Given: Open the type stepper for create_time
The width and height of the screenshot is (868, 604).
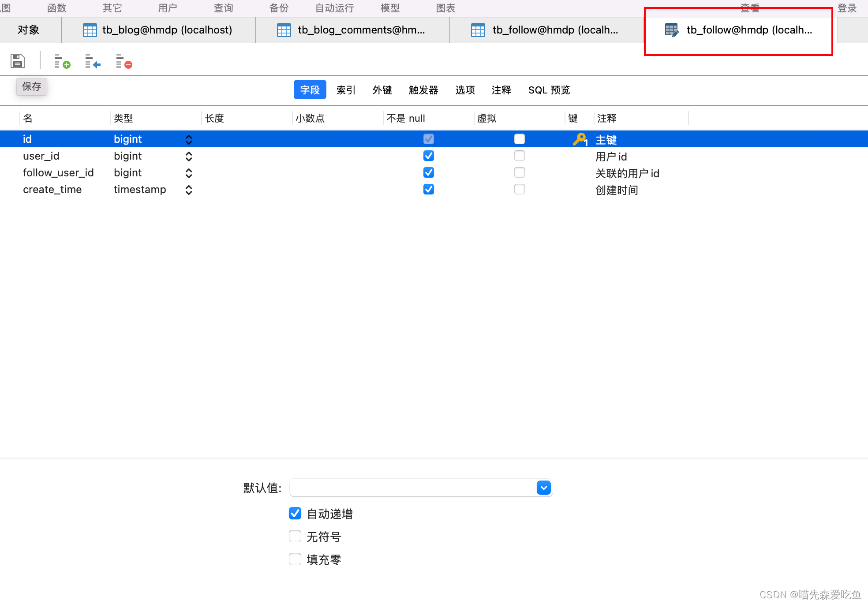Looking at the screenshot, I should (189, 190).
